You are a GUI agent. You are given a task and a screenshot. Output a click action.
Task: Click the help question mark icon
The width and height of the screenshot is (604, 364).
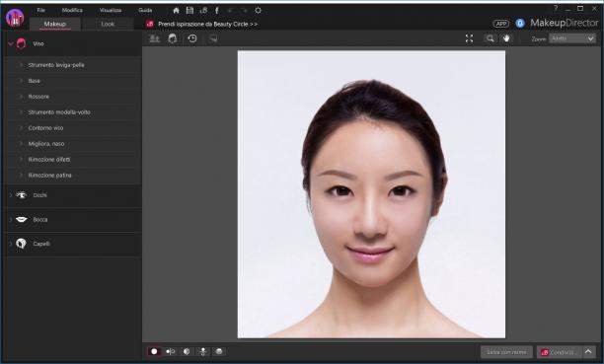pyautogui.click(x=556, y=8)
